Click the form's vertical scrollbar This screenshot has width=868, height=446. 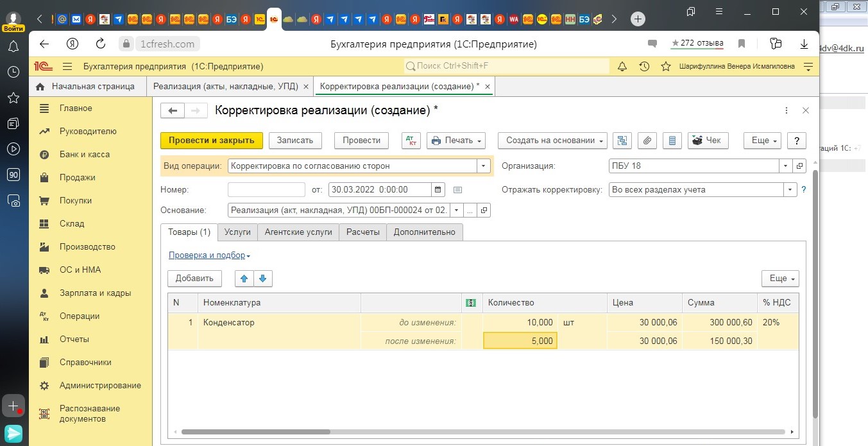[x=815, y=293]
